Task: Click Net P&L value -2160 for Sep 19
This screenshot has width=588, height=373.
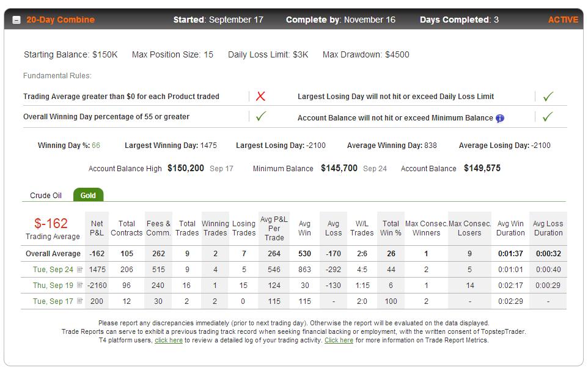Action: tap(97, 285)
